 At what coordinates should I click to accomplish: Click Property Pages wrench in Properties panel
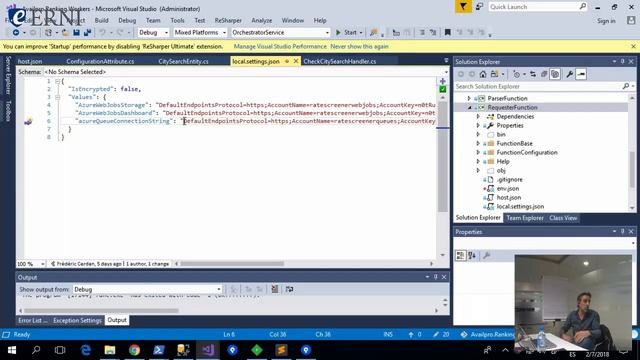(487, 256)
